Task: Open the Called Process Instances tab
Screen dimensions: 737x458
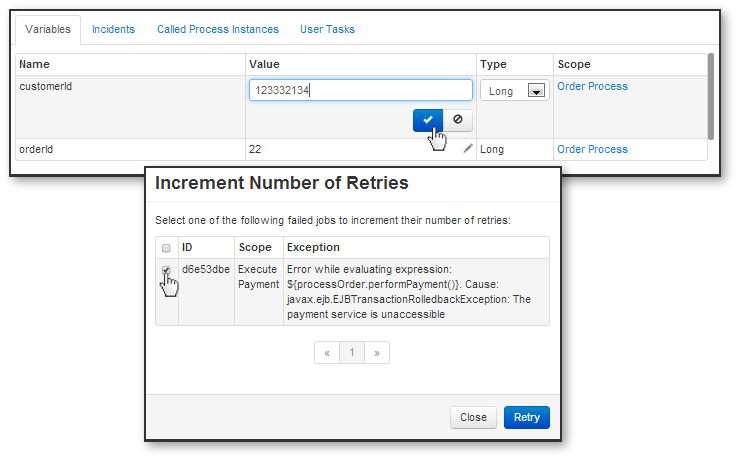Action: pyautogui.click(x=218, y=29)
